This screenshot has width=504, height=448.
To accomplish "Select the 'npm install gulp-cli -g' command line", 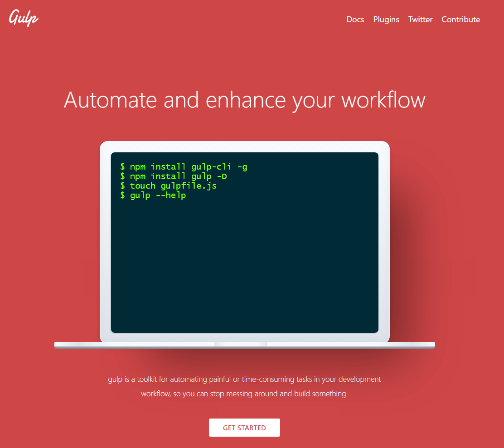I will coord(184,166).
